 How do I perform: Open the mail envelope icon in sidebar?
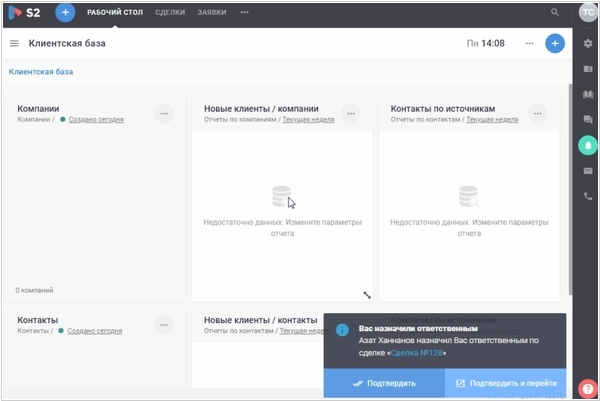coord(588,171)
